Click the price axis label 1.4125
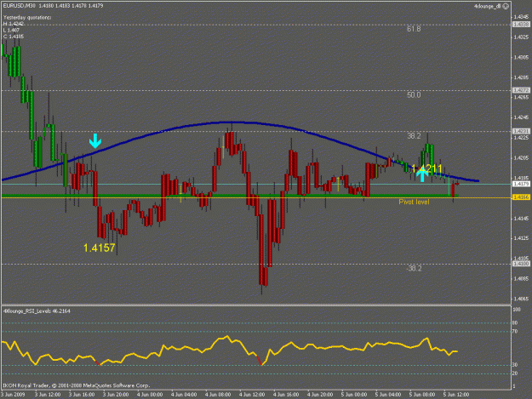The image size is (532, 399). pyautogui.click(x=521, y=239)
